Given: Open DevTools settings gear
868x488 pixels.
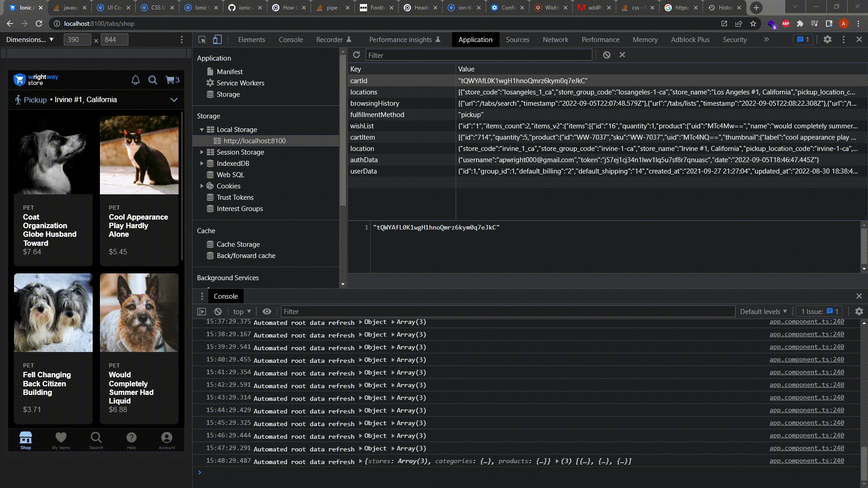Looking at the screenshot, I should click(x=828, y=39).
